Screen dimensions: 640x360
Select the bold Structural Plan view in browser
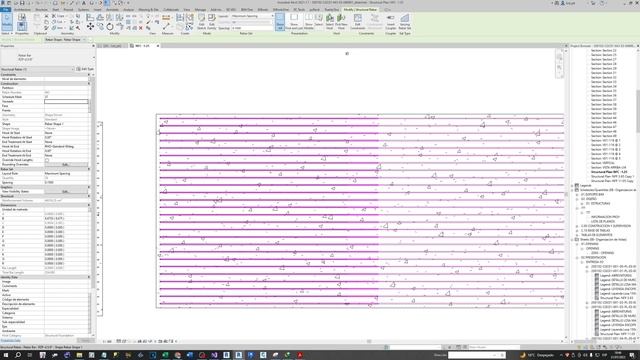point(609,172)
